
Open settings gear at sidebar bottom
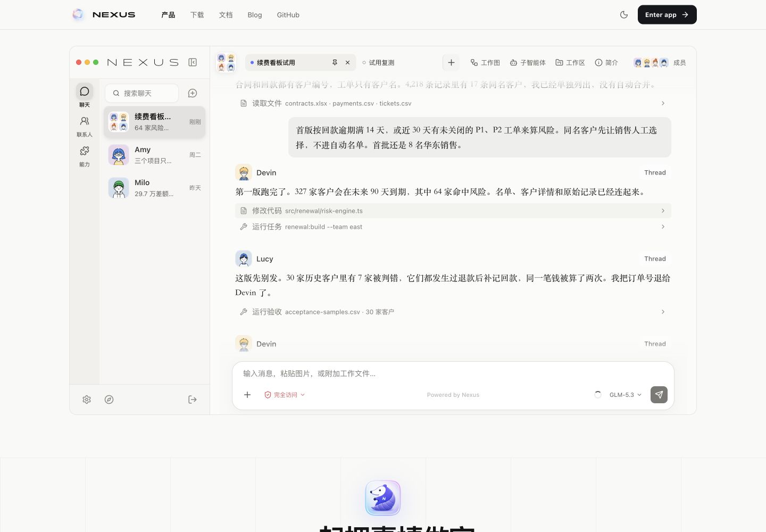tap(87, 400)
